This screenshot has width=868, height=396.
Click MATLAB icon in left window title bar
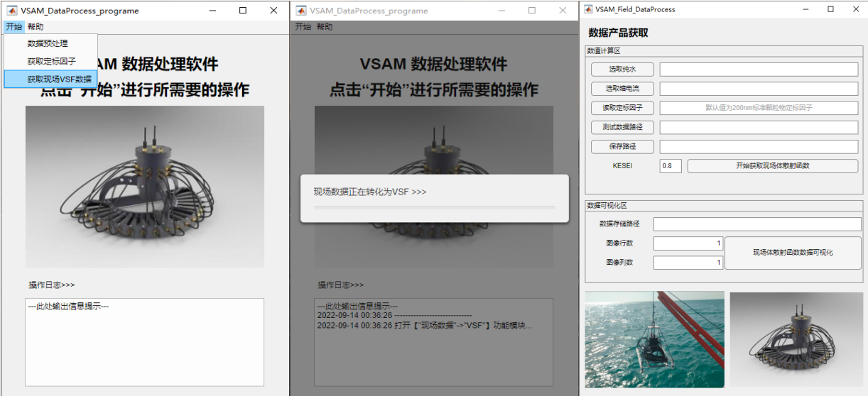tap(12, 11)
